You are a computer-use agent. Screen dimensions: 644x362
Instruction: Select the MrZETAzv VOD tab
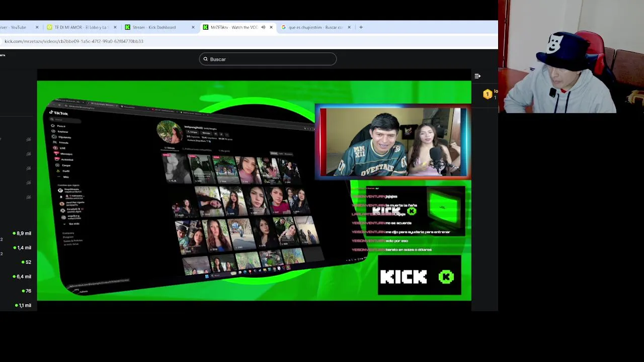point(234,27)
